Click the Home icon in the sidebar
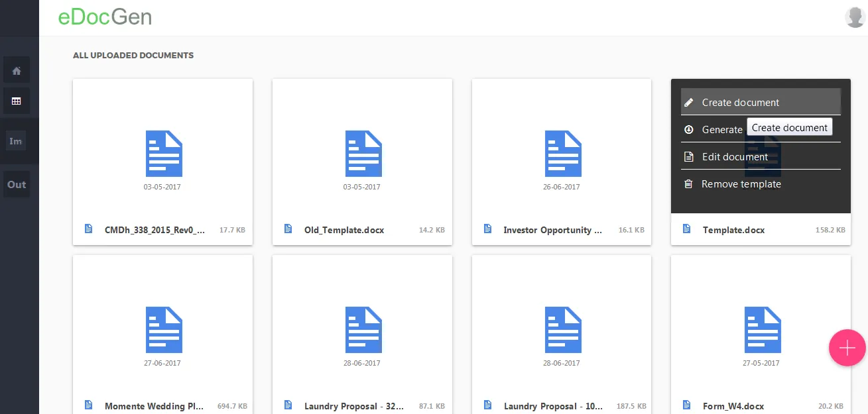This screenshot has height=414, width=868. (x=16, y=70)
